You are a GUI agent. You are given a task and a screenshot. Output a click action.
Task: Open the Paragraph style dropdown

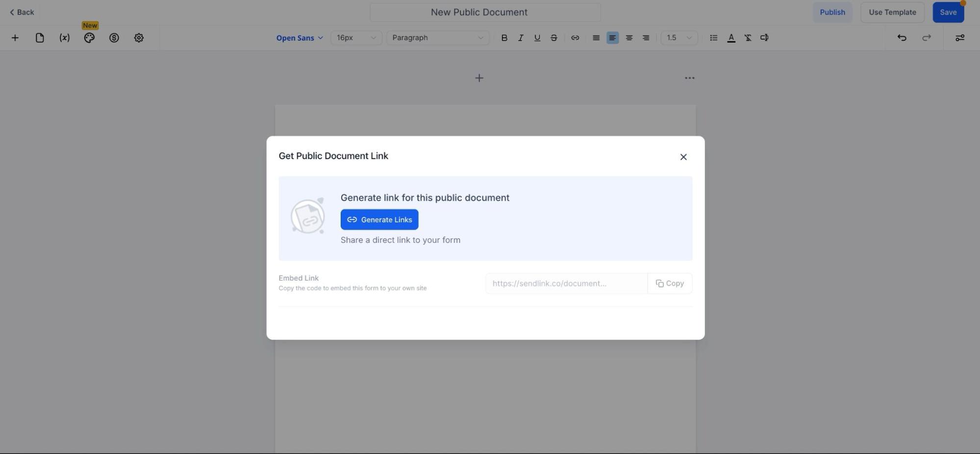[x=437, y=38]
